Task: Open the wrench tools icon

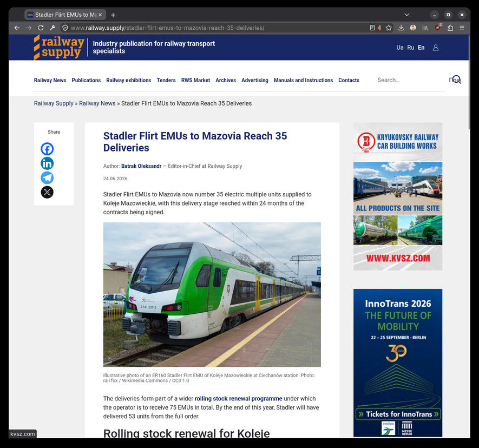Action: [53, 28]
